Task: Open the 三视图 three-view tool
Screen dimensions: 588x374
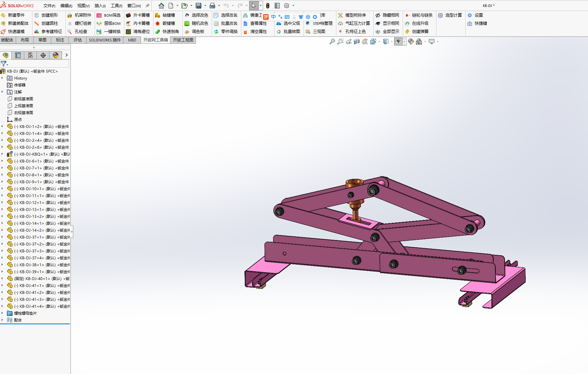Action: [x=316, y=31]
